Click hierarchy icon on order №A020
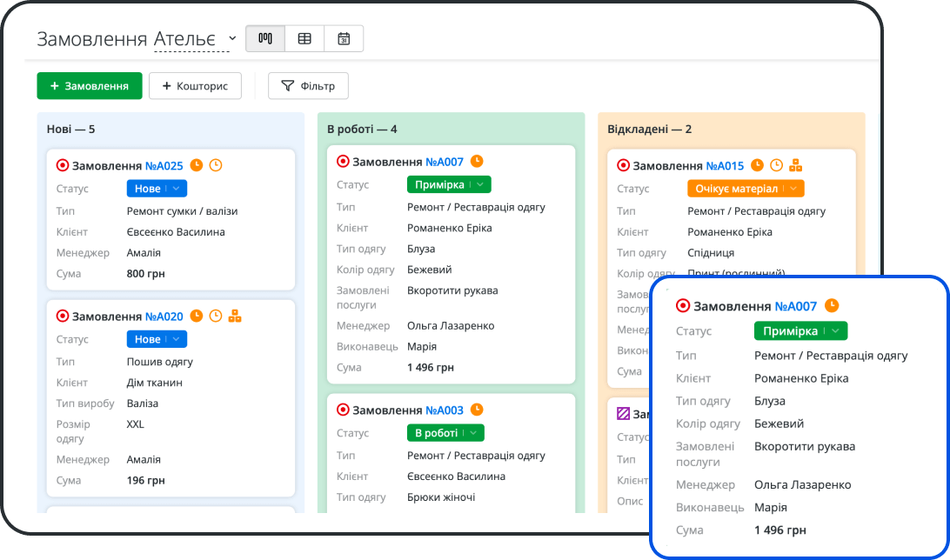 pyautogui.click(x=235, y=317)
